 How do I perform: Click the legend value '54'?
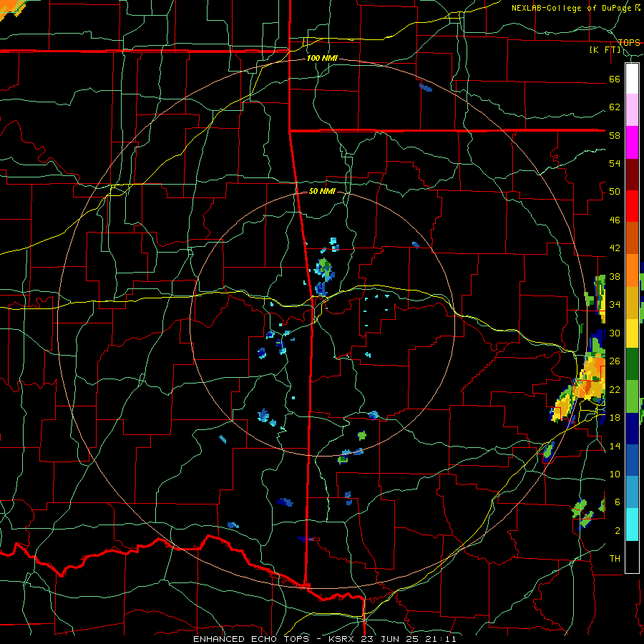pos(615,163)
